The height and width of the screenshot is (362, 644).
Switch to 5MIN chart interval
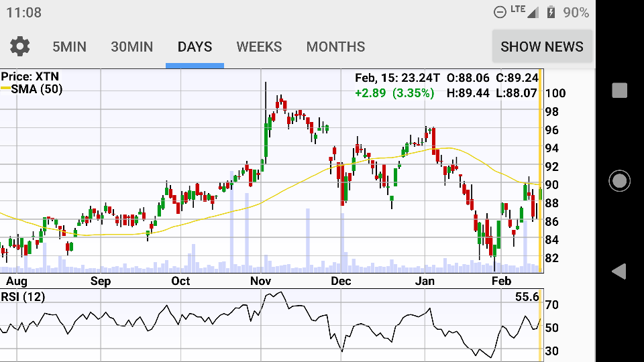[70, 47]
